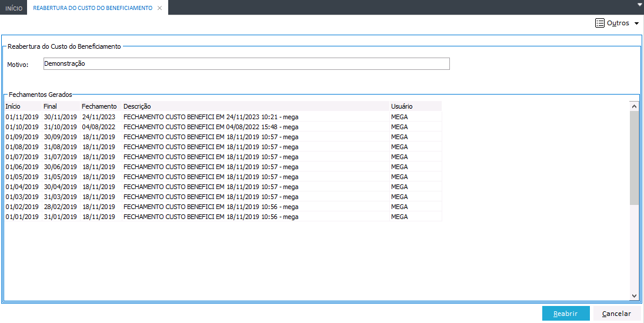This screenshot has width=644, height=323.
Task: Click the Fechamento date 04/08/2022
Action: (x=99, y=127)
